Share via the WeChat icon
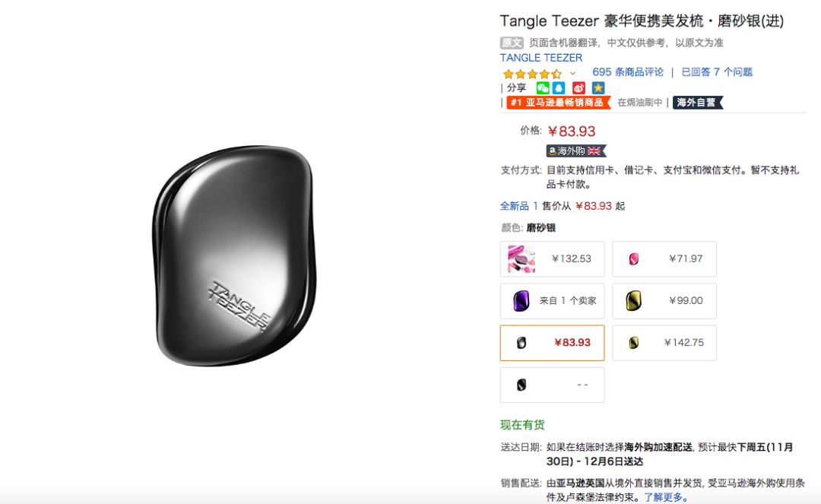Viewport: 821px width, 504px height. click(x=543, y=88)
